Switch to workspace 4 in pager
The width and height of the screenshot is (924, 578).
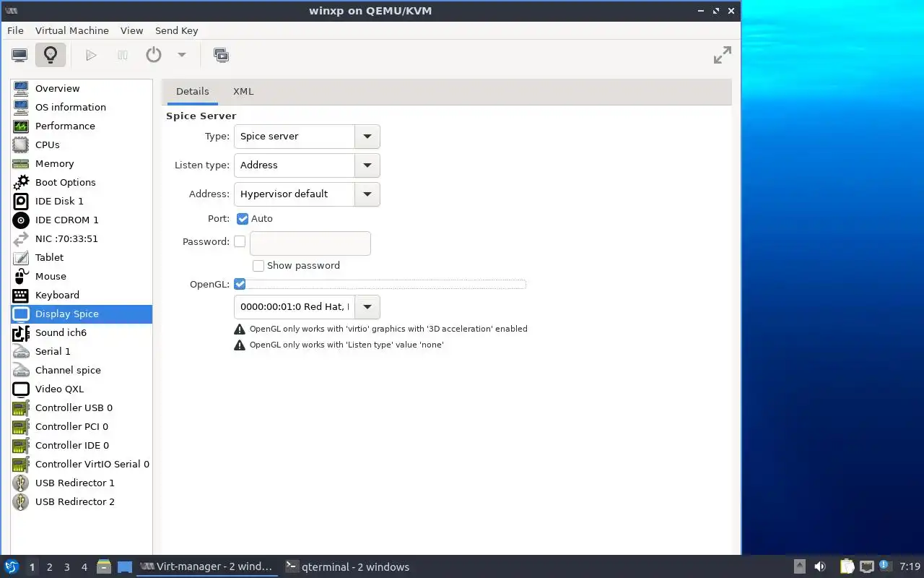[84, 567]
